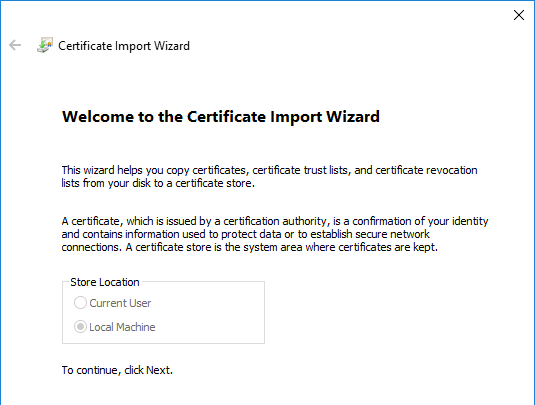Select the Current User radio button
This screenshot has width=535, height=405.
[80, 303]
